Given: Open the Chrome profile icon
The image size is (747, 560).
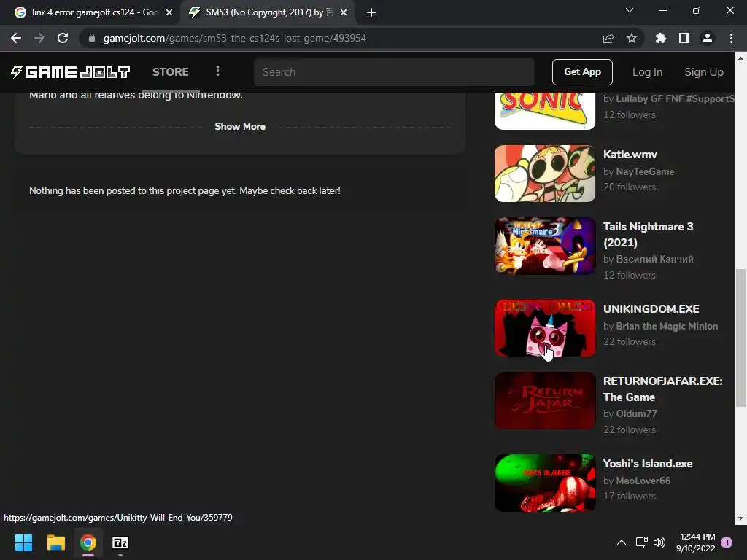Looking at the screenshot, I should 708,38.
